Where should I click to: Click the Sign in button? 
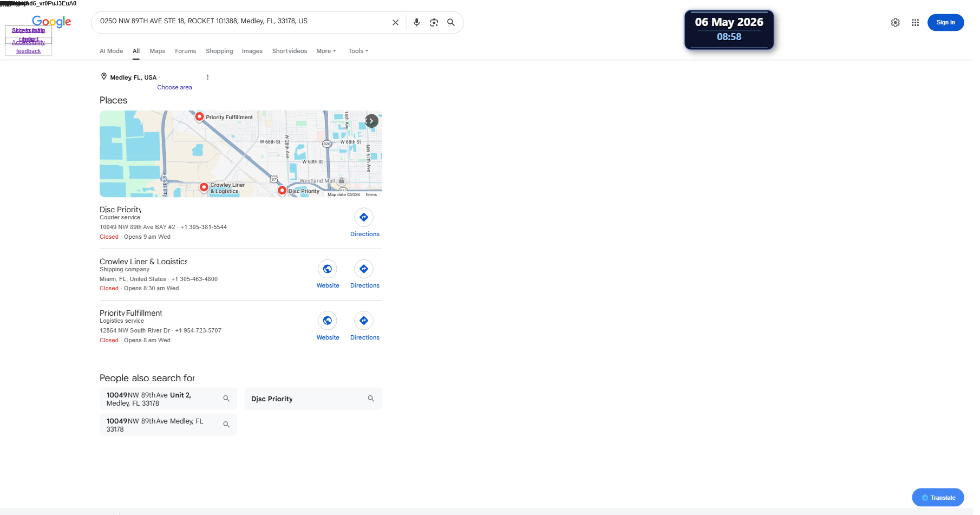(x=945, y=23)
